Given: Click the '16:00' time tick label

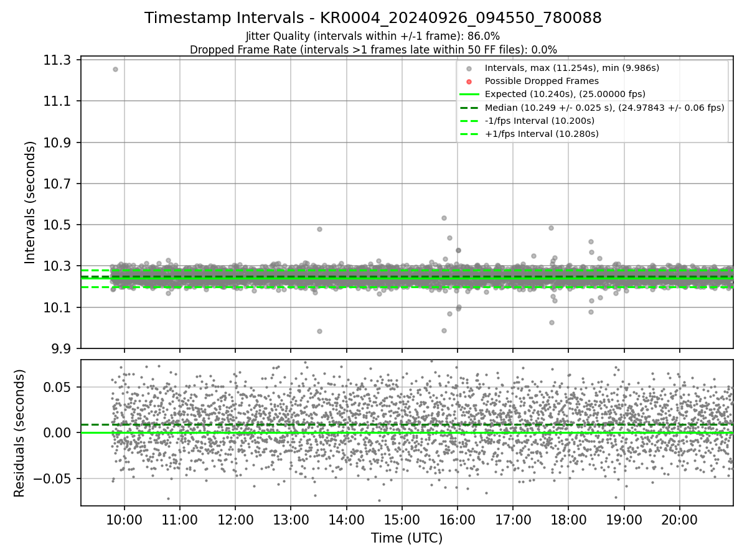Looking at the screenshot, I should (458, 520).
